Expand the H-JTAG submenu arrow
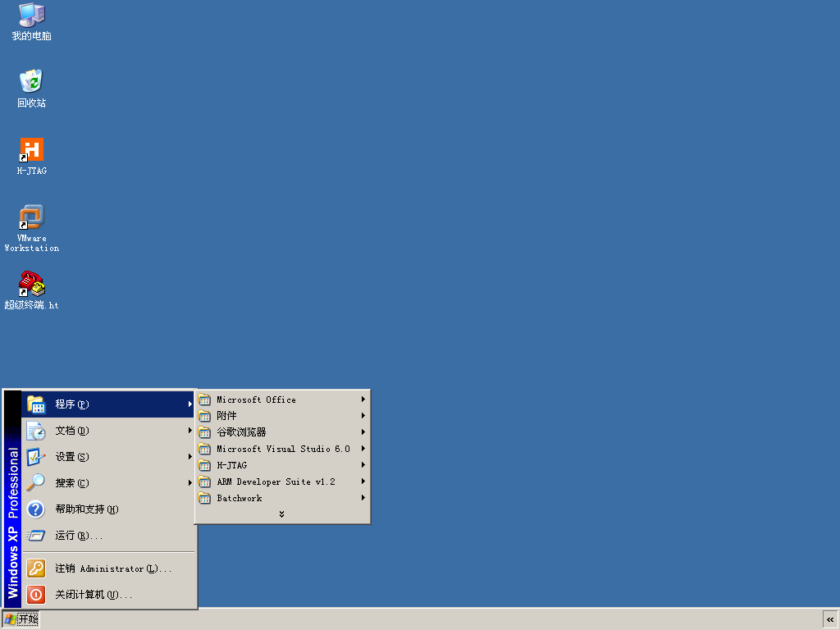Image resolution: width=840 pixels, height=630 pixels. click(363, 465)
